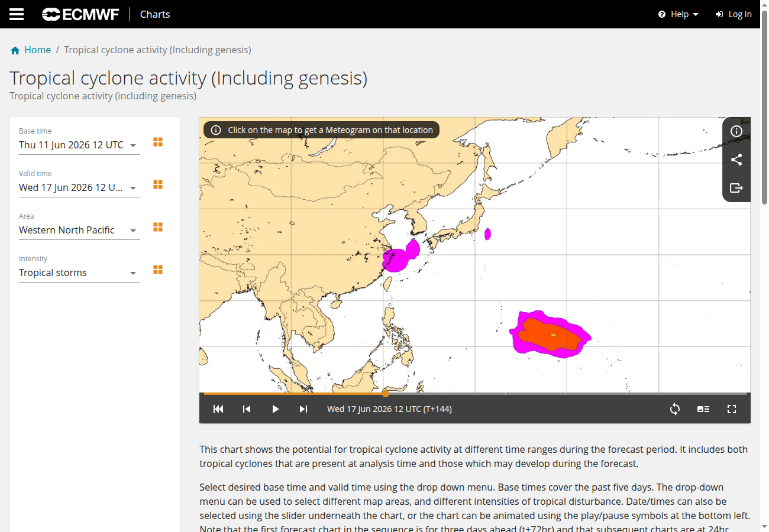Switch the chart to fullscreen
Screen dimensions: 769x532
[732, 409]
